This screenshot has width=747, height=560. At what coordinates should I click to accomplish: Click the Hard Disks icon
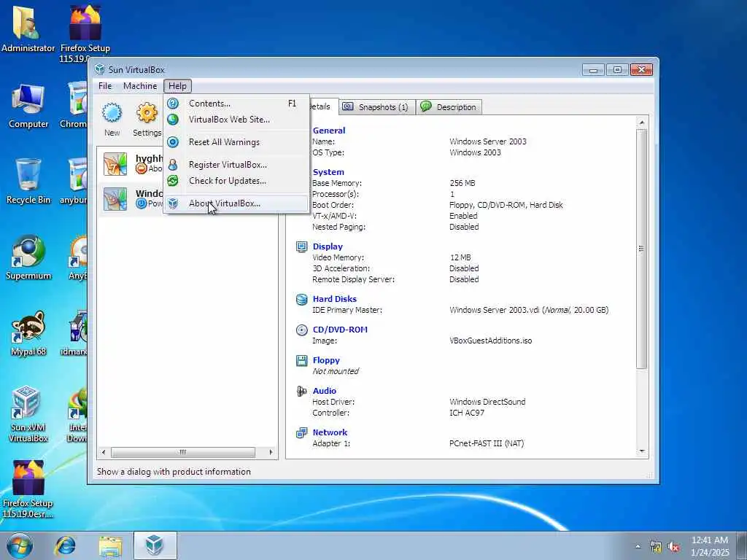pos(301,299)
